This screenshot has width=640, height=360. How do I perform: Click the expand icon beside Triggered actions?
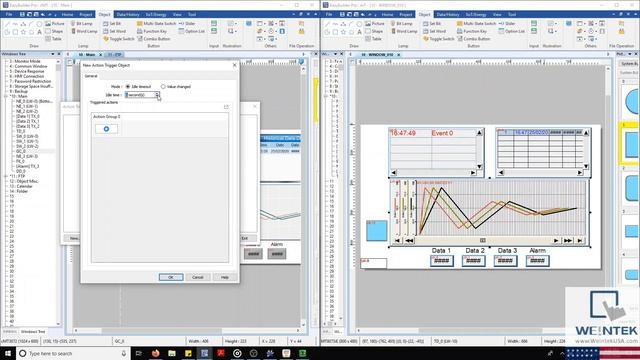click(226, 107)
